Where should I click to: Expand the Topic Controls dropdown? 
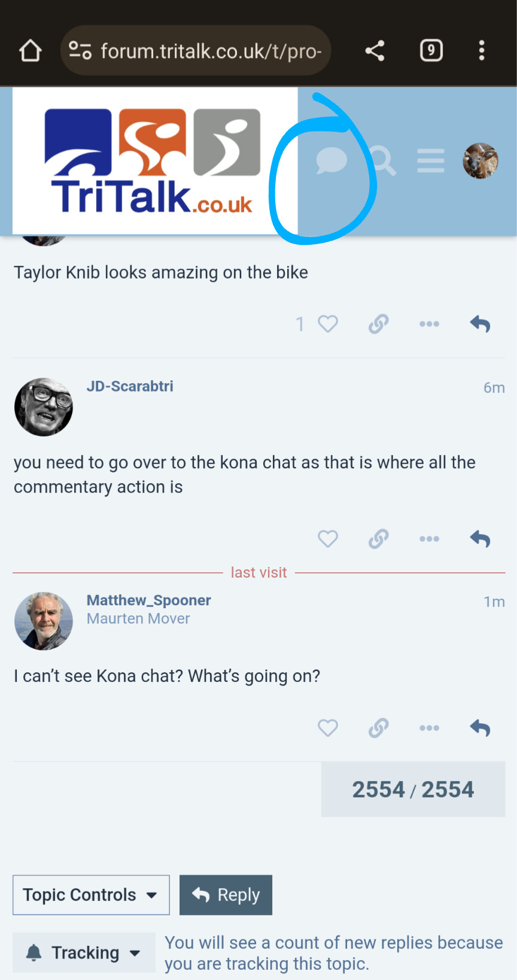pyautogui.click(x=91, y=895)
